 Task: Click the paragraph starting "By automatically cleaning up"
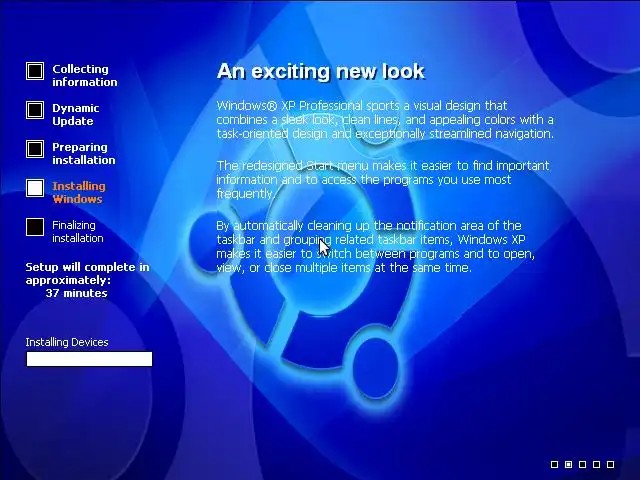376,247
